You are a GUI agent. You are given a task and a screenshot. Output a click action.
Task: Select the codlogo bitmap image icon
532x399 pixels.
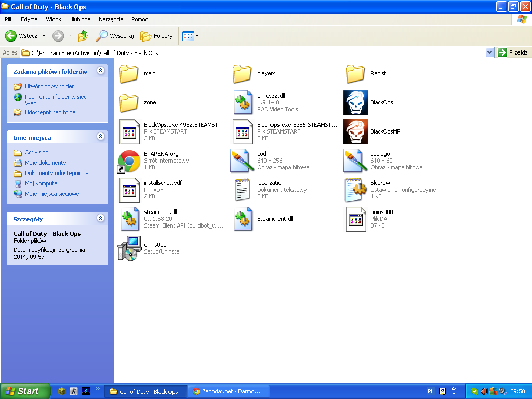355,161
